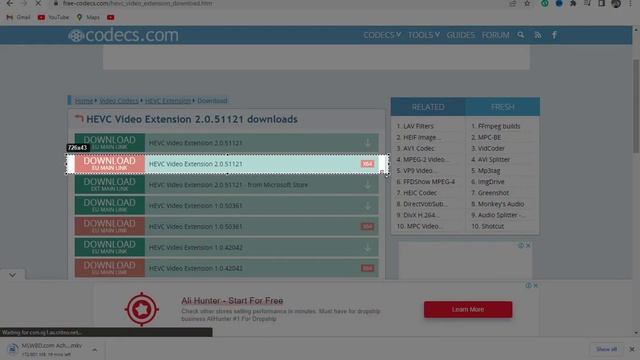Viewport: 640px width, 360px height.
Task: Open the Chrome three-dot menu
Action: tap(630, 4)
